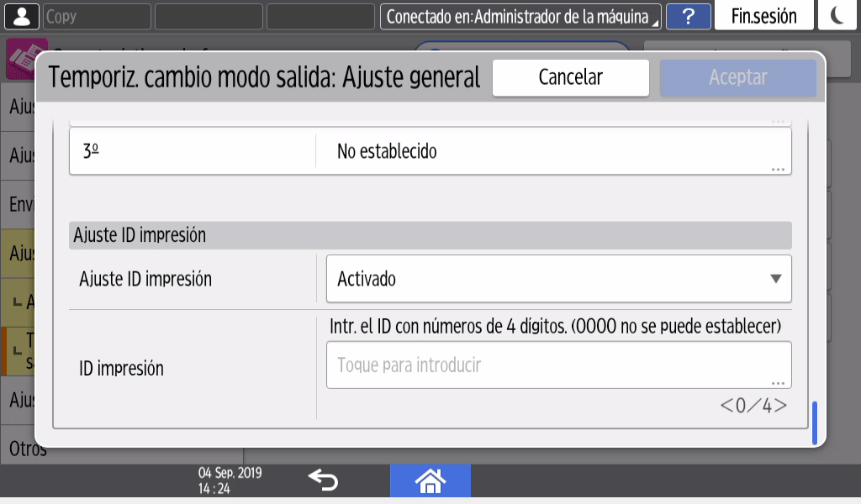Click the user login icon
The width and height of the screenshot is (861, 504).
21,17
